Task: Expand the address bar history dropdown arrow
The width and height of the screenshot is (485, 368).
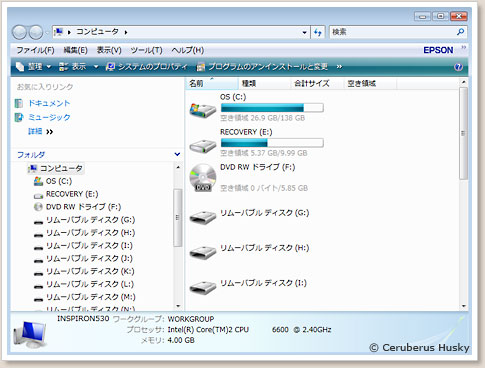Action: [x=304, y=33]
